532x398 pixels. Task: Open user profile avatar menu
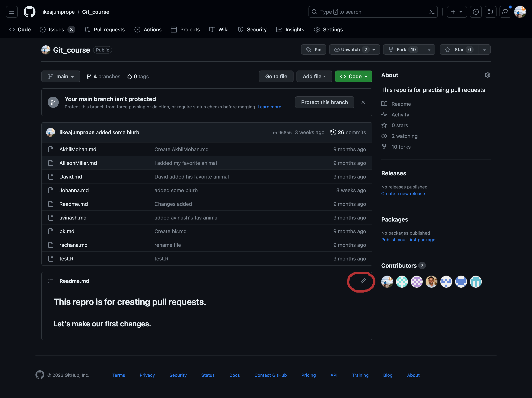pyautogui.click(x=520, y=12)
